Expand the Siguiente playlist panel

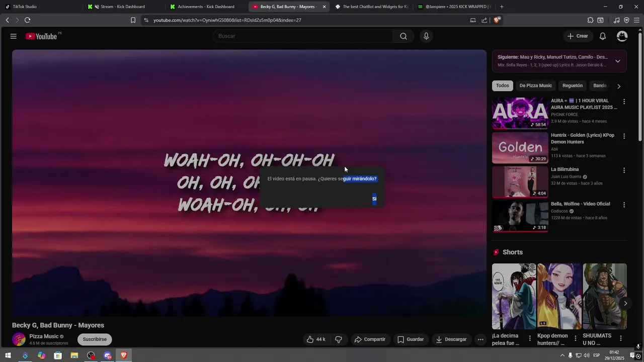(618, 61)
